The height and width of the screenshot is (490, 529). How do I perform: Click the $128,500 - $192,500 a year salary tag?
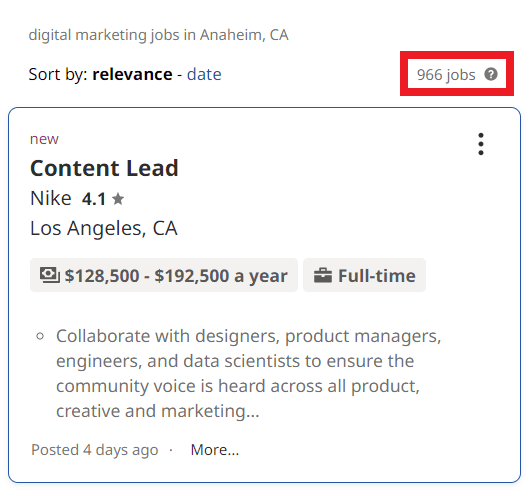click(164, 275)
